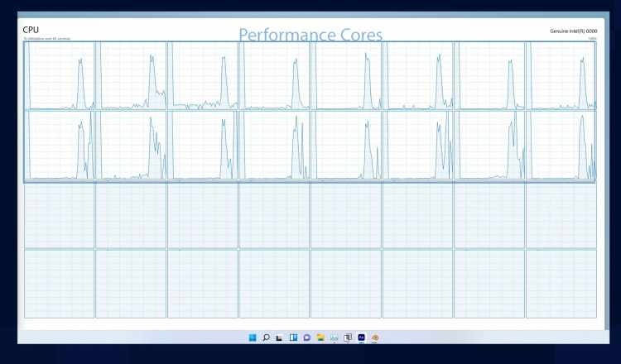Select first idle graph in bottom row
This screenshot has height=364, width=621.
tap(60, 284)
